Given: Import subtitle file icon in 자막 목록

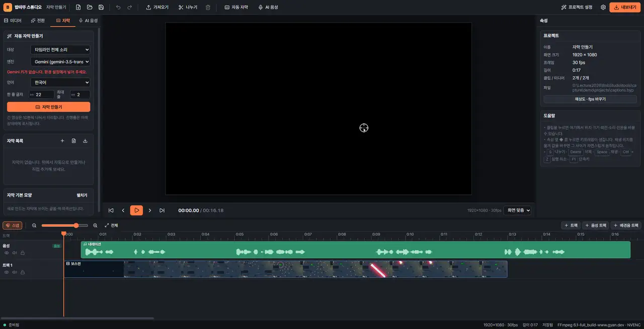Looking at the screenshot, I should click(73, 141).
